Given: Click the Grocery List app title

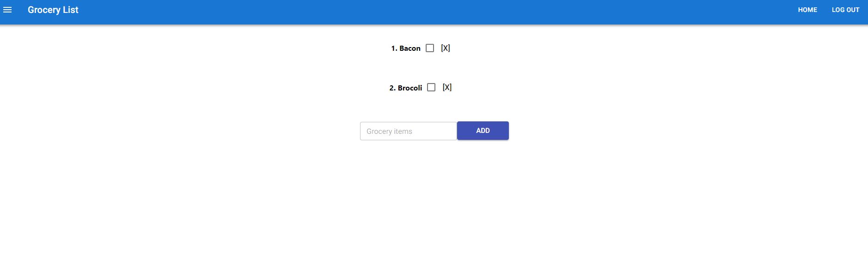Looking at the screenshot, I should click(53, 10).
